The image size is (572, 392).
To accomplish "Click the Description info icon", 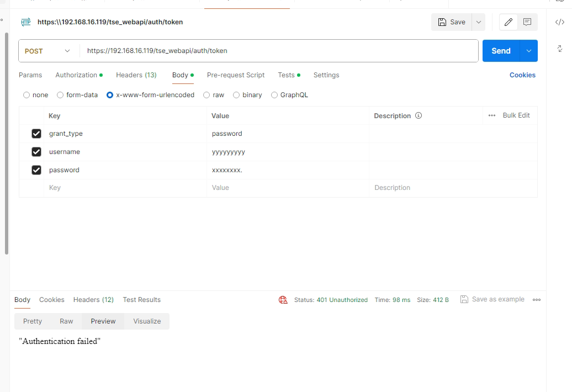I will tap(419, 115).
